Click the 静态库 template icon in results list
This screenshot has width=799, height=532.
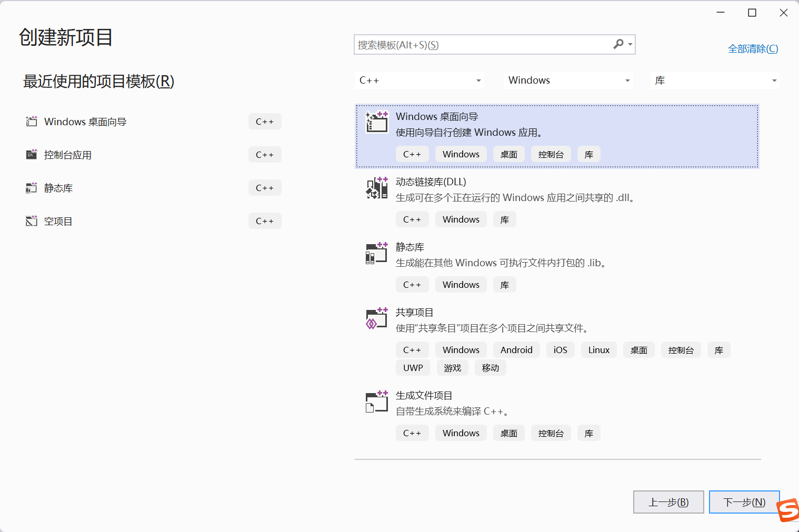click(377, 253)
